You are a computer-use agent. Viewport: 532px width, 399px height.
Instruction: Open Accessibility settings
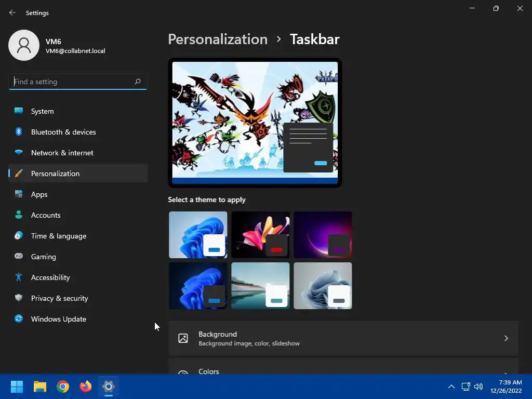78,277
